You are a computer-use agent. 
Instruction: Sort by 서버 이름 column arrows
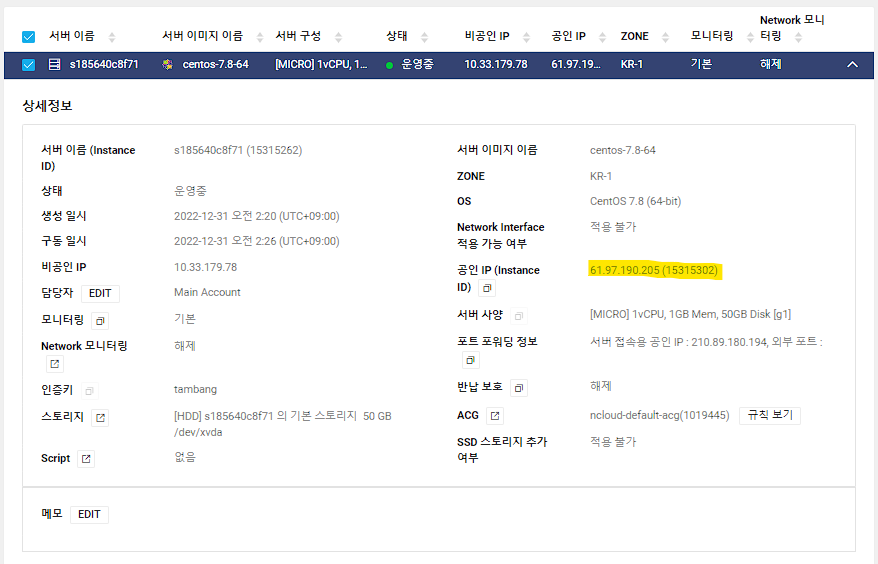point(112,37)
